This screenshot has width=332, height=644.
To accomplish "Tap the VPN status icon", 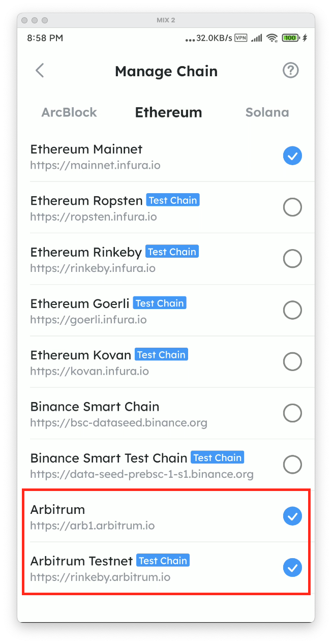I will click(x=241, y=38).
